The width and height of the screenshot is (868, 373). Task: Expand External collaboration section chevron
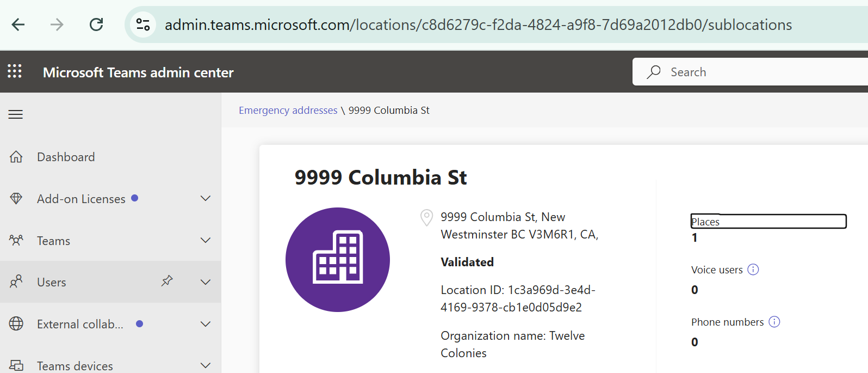[x=206, y=324]
